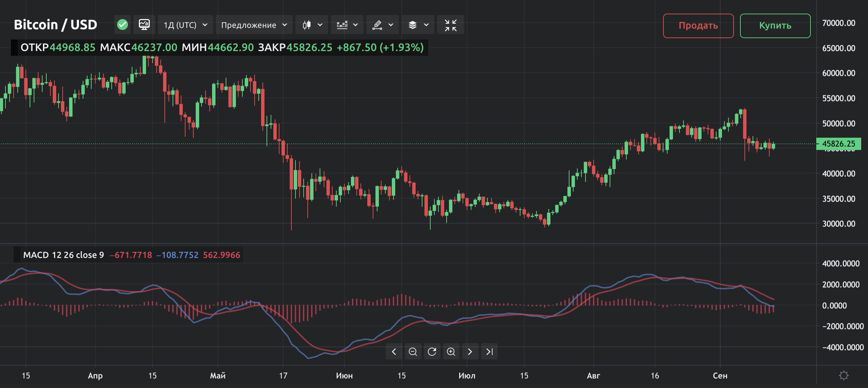868x388 pixels.
Task: Open the candlestick chart type dropdown
Action: point(312,25)
